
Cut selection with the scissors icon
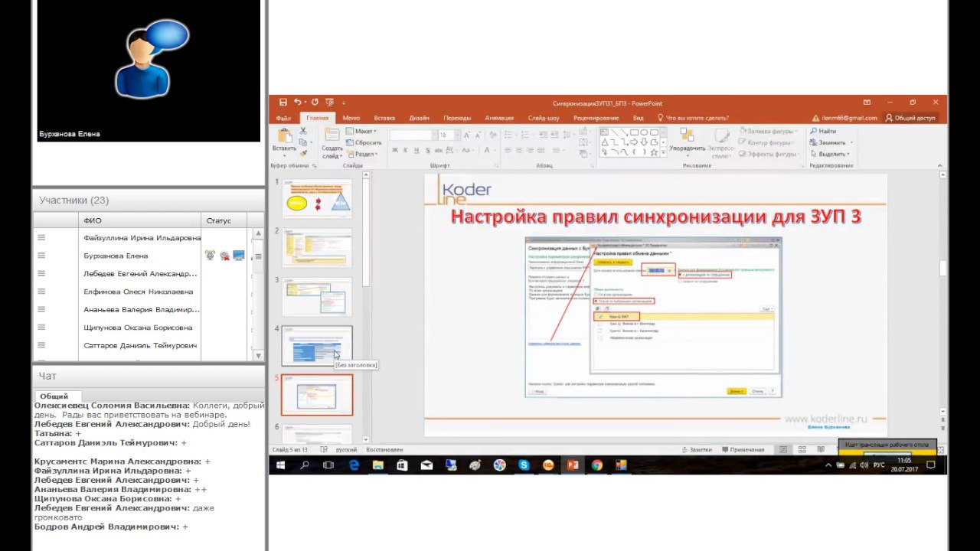tap(302, 132)
